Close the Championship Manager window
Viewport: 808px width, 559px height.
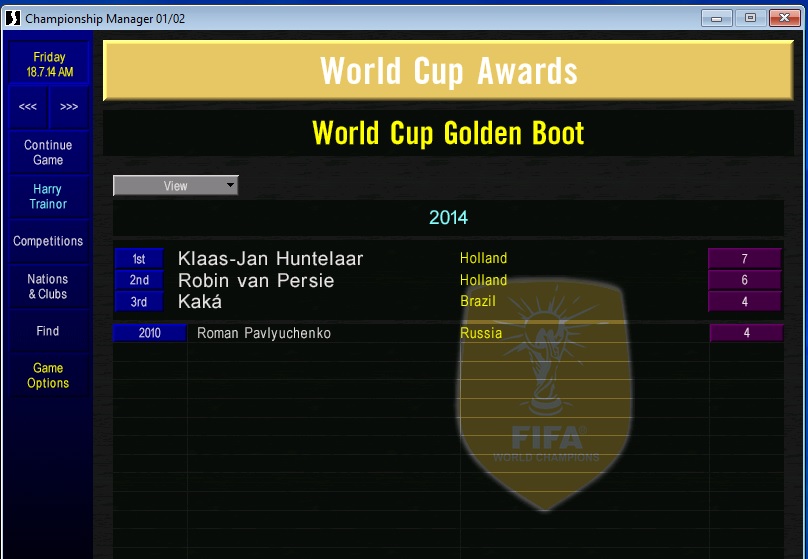784,19
